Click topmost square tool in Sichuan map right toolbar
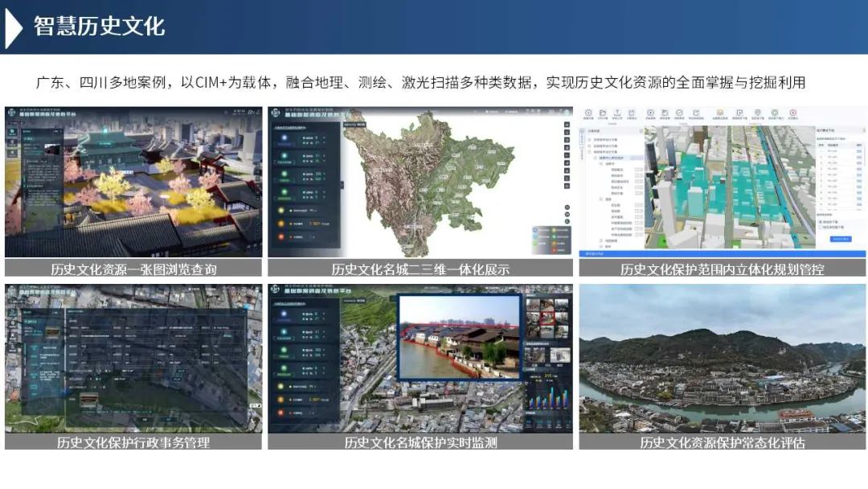 (567, 125)
